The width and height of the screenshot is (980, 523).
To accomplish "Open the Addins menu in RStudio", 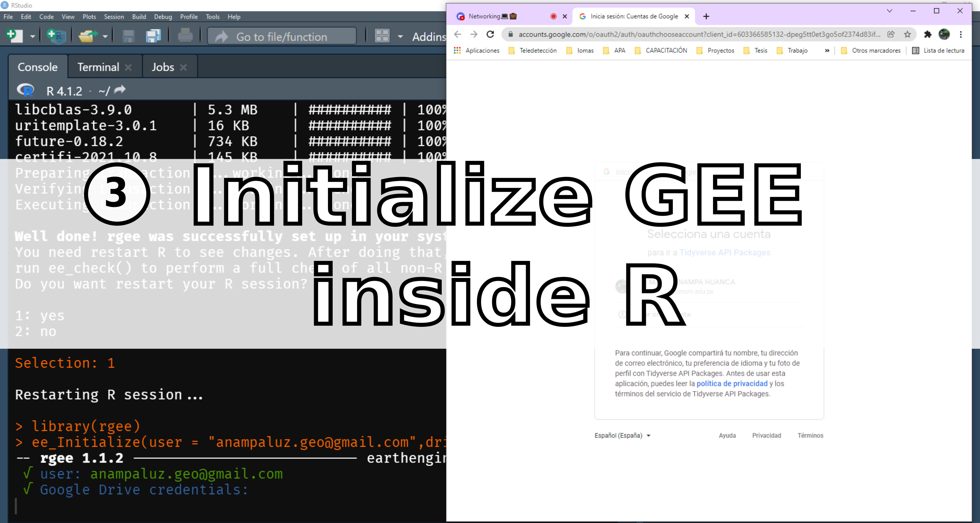I will coord(429,37).
